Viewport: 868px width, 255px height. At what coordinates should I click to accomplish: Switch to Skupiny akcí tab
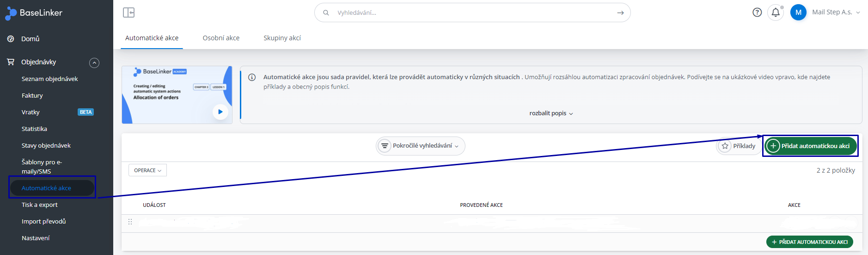point(282,38)
